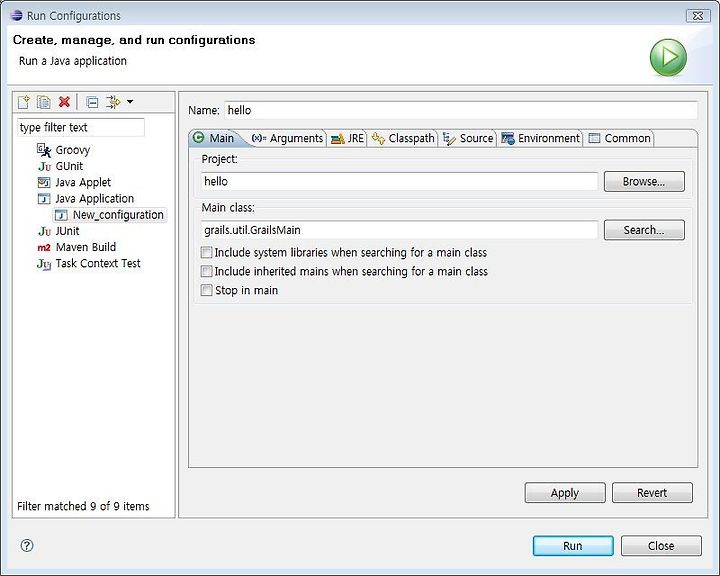Image resolution: width=720 pixels, height=576 pixels.
Task: Click the filter configurations icon
Action: pos(113,102)
